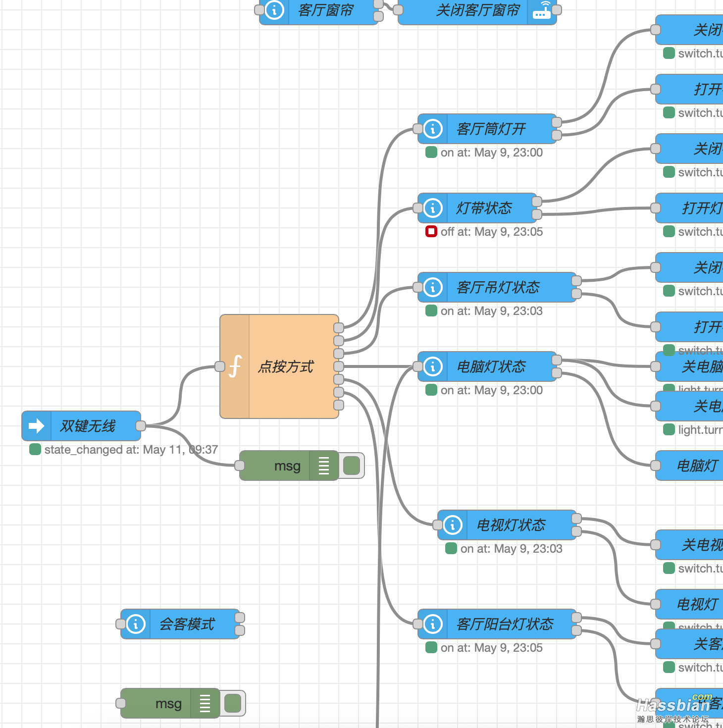Toggle the debug button of bottom msg node

(233, 703)
